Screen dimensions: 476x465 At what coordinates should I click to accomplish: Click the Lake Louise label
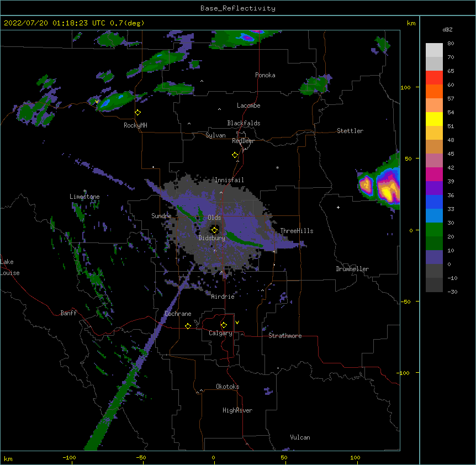click(10, 267)
